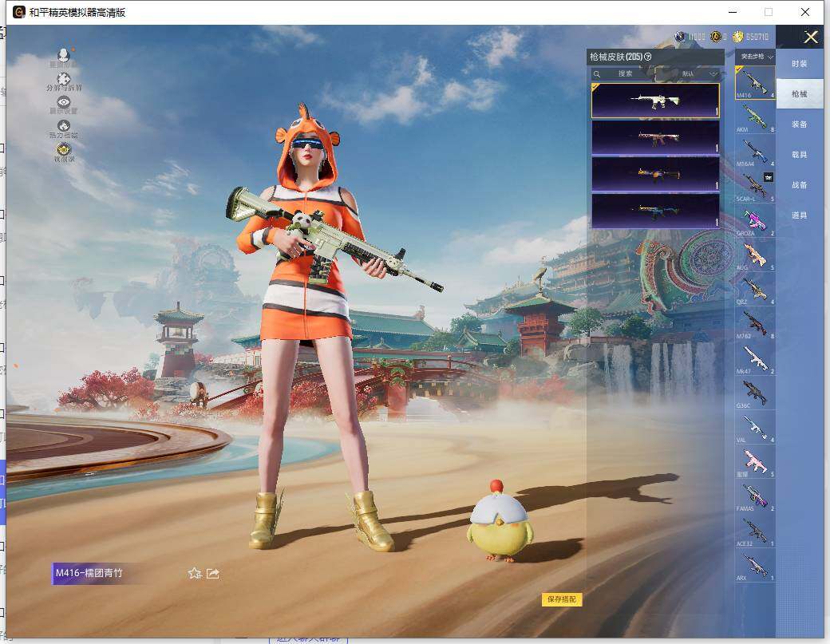Select the VAL weapon in the list

point(755,427)
